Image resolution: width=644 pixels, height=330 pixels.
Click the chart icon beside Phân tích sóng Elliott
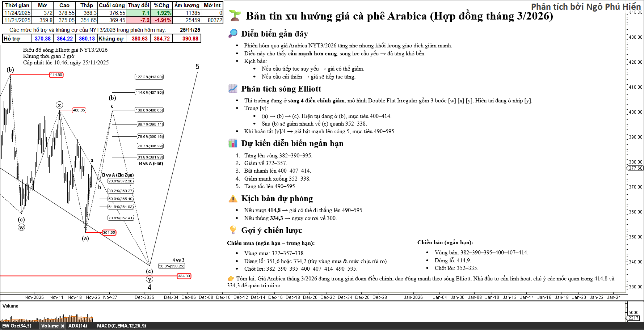pos(233,89)
